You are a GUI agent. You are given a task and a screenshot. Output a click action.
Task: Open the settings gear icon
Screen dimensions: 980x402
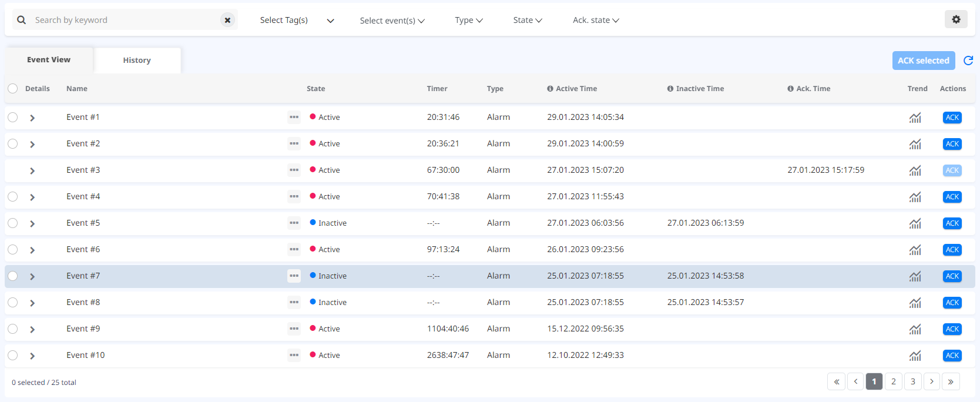click(956, 19)
